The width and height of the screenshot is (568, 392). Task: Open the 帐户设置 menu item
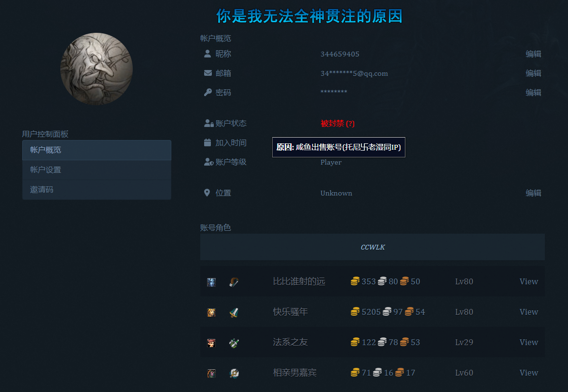click(97, 170)
